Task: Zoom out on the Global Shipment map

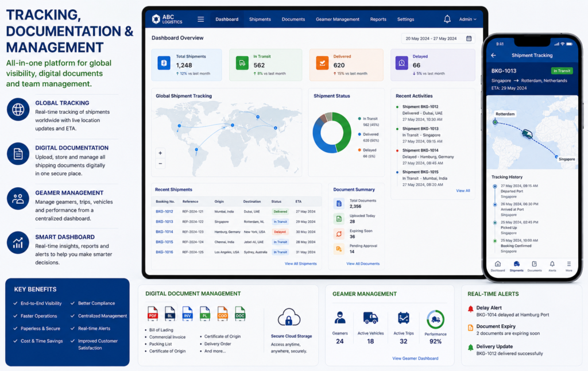Action: pos(160,164)
